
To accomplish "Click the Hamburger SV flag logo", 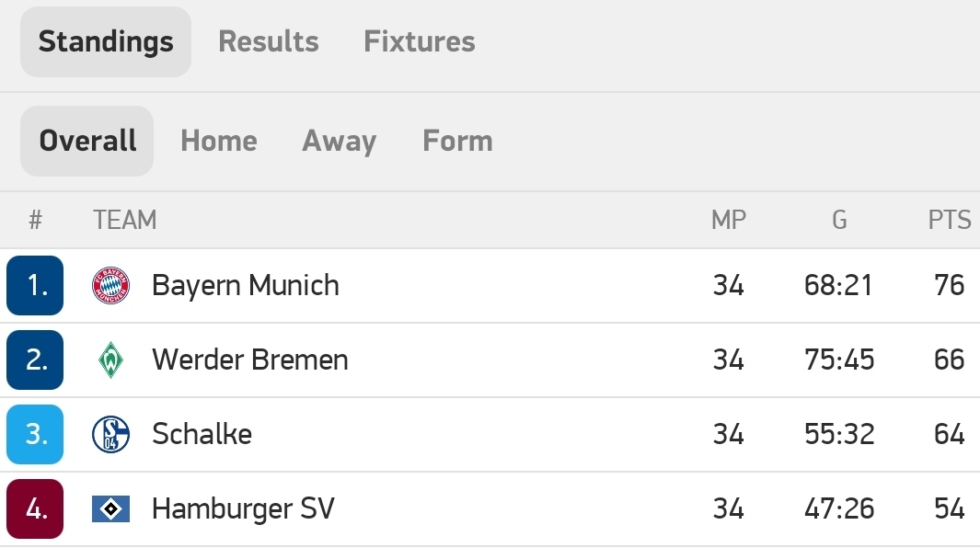I will (110, 508).
